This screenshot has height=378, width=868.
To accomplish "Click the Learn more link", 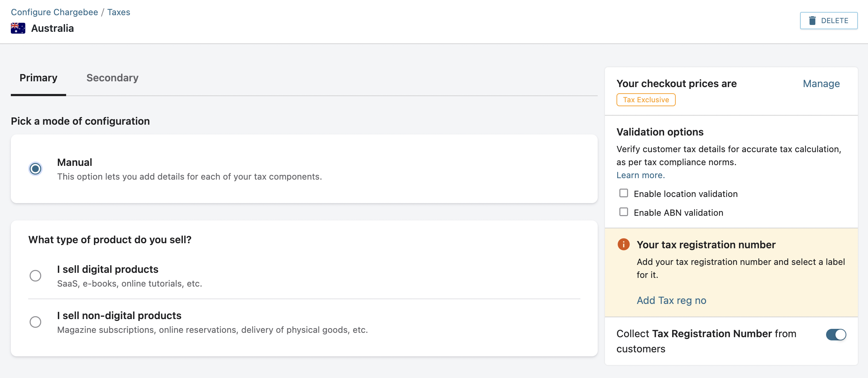I will [x=640, y=175].
